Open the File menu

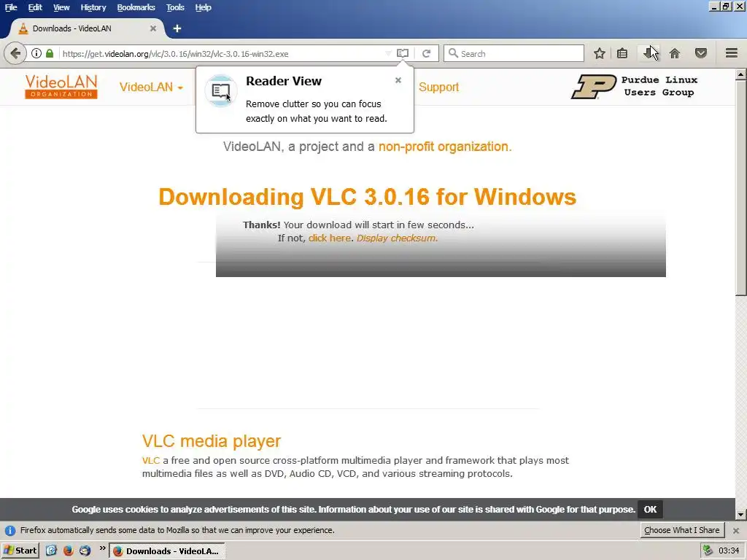(11, 7)
